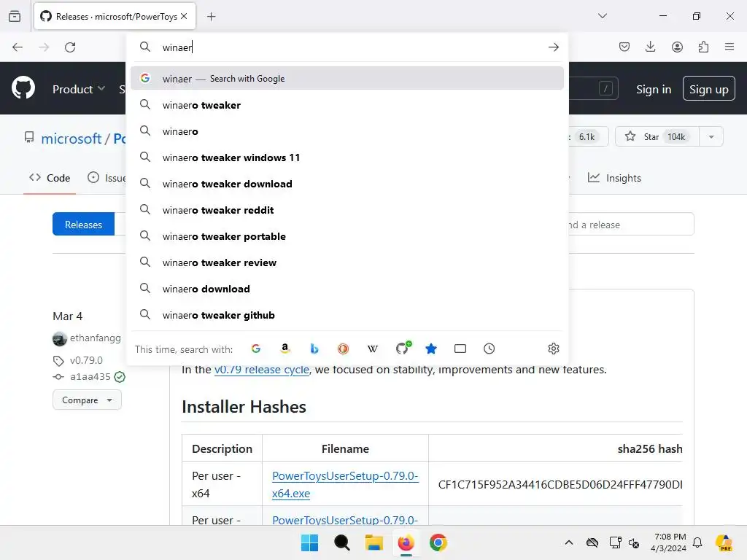
Task: Close the PowerToys Releases tab
Action: tap(184, 16)
